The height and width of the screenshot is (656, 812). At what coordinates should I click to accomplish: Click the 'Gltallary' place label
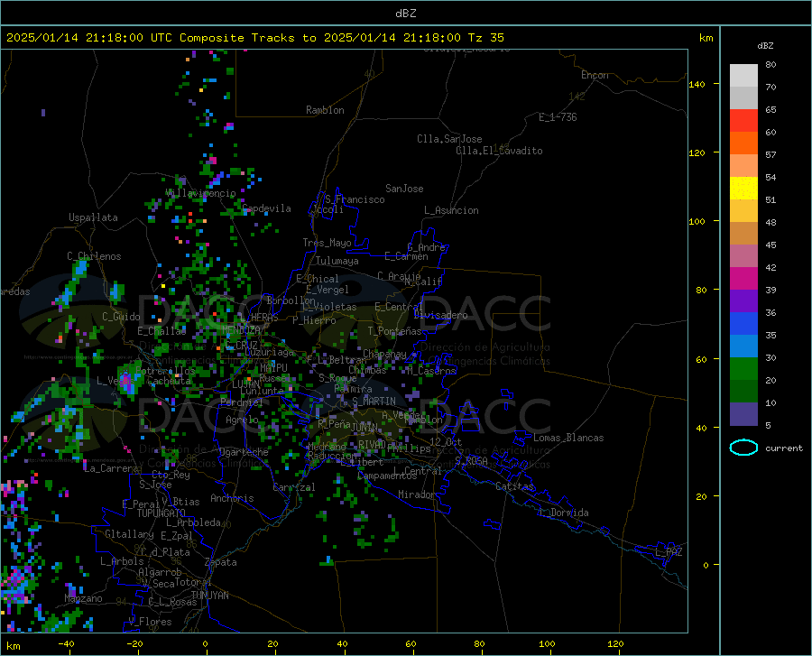[x=129, y=534]
